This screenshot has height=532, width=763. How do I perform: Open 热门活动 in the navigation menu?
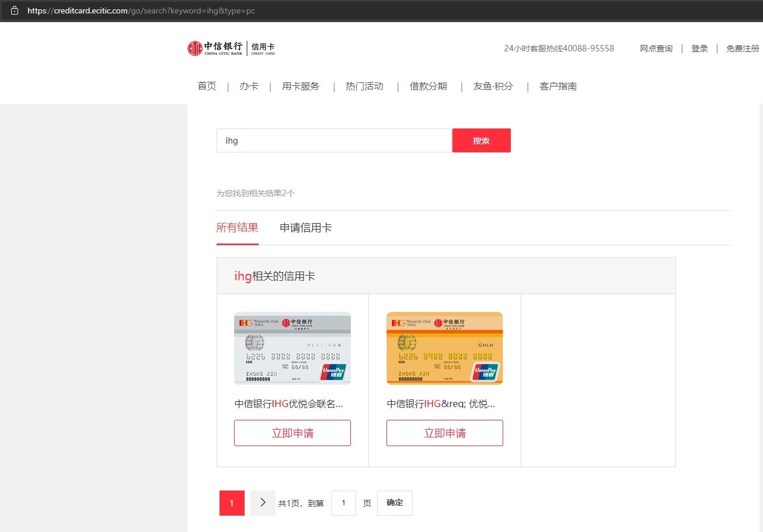tap(364, 86)
